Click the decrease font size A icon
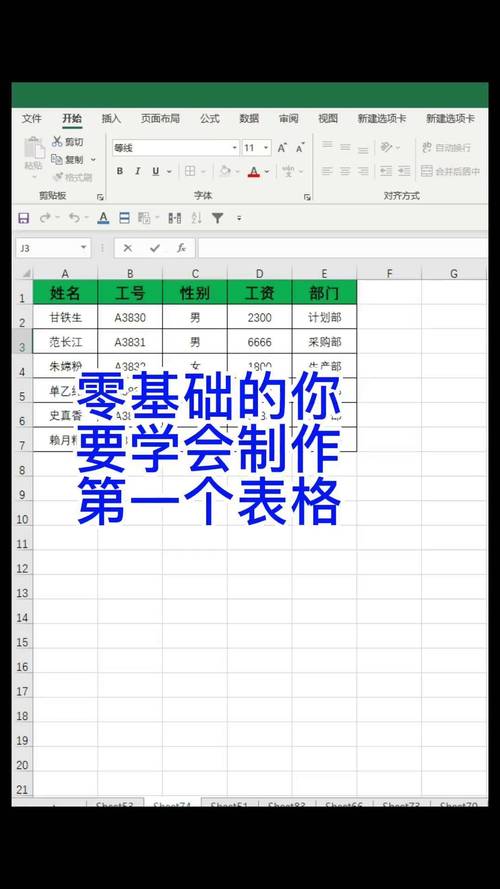The height and width of the screenshot is (889, 500). 300,148
